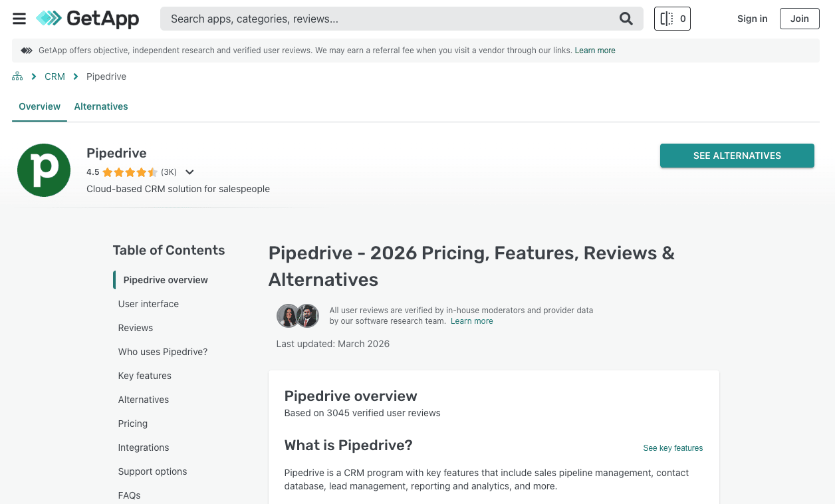835x504 pixels.
Task: Click the reviewer avatars image
Action: [298, 316]
